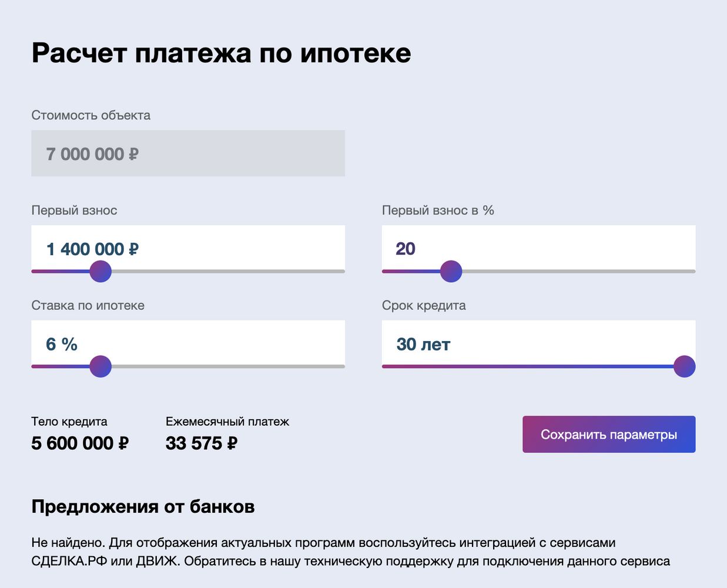This screenshot has width=727, height=588.
Task: Click the Ставка по ипотеке field showing 6 %
Action: pyautogui.click(x=188, y=343)
